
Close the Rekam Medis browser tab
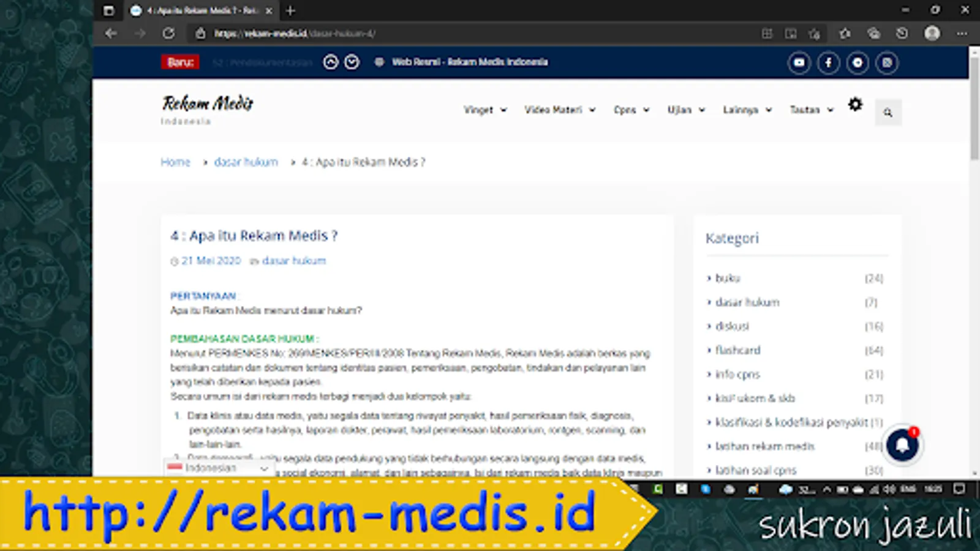coord(268,10)
